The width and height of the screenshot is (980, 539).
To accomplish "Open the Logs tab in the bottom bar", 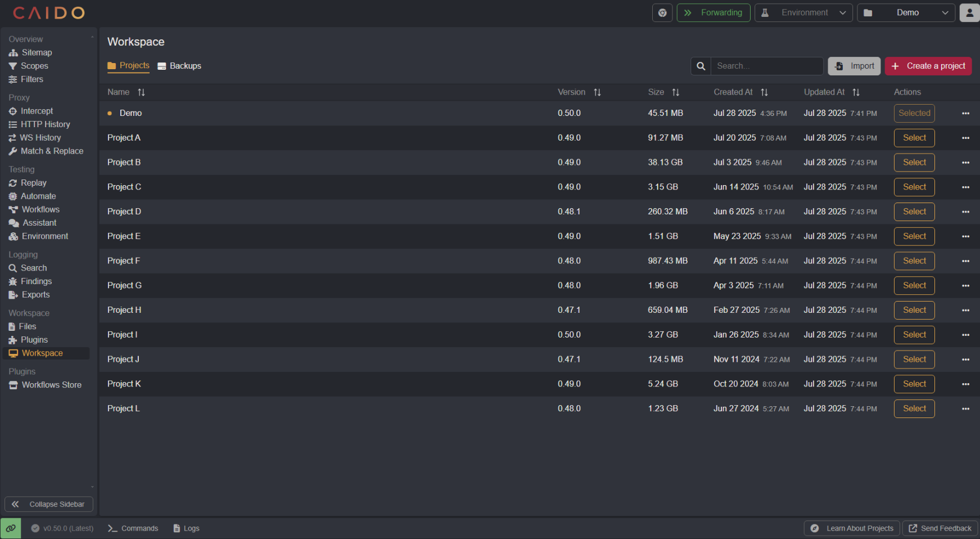I will tap(186, 528).
